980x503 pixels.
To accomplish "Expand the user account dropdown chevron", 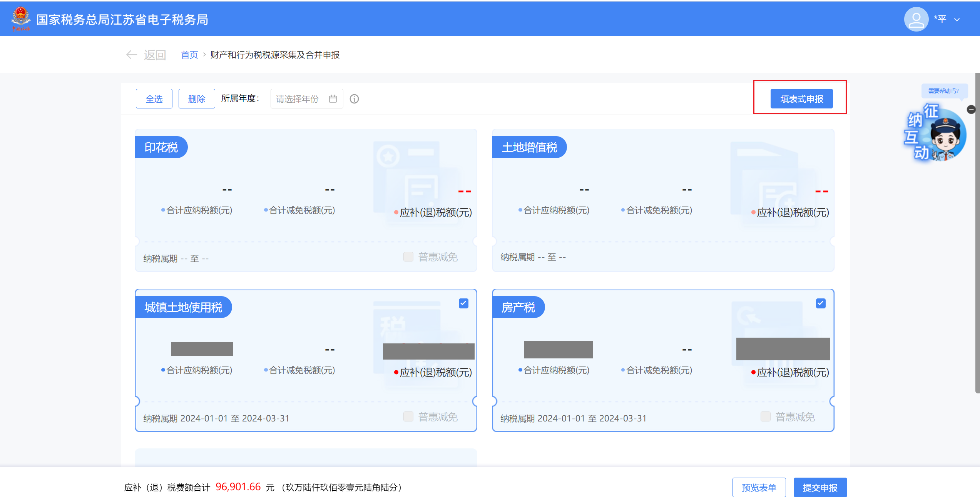I will [x=957, y=20].
